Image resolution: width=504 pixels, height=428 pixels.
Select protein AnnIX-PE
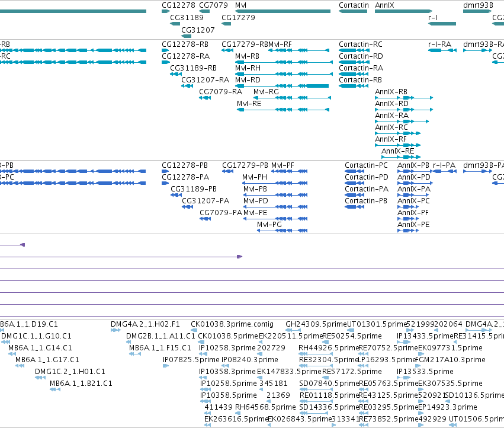[413, 224]
